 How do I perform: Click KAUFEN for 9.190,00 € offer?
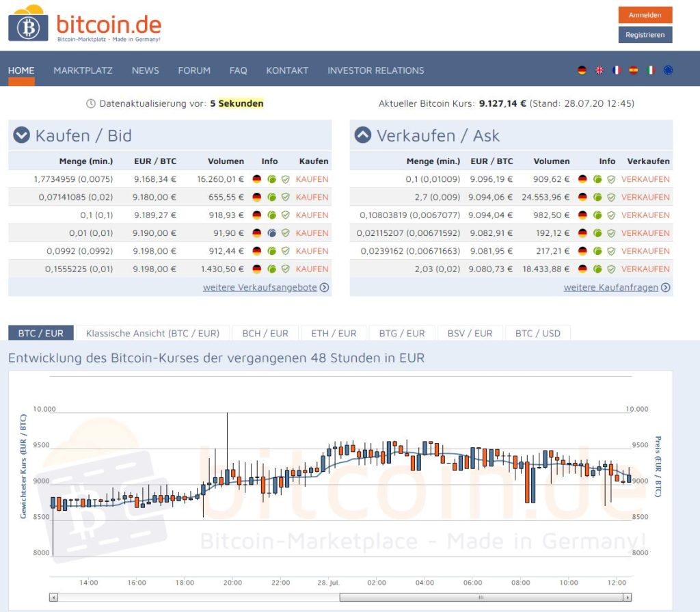[312, 233]
